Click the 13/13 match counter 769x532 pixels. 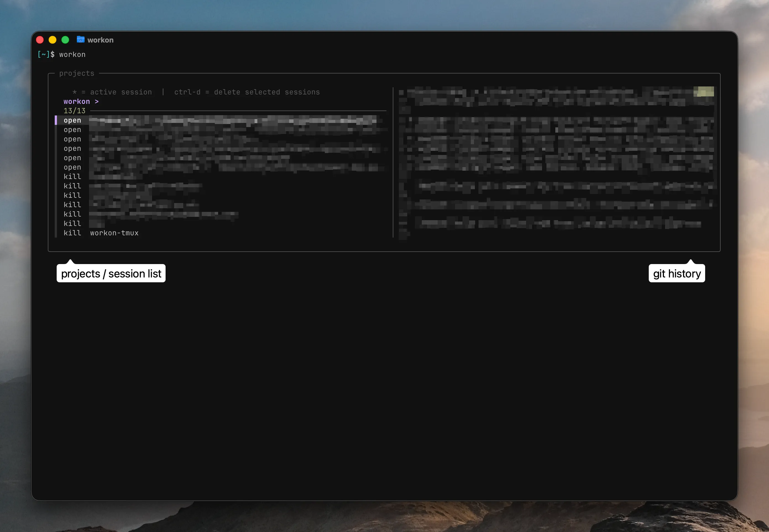tap(74, 111)
